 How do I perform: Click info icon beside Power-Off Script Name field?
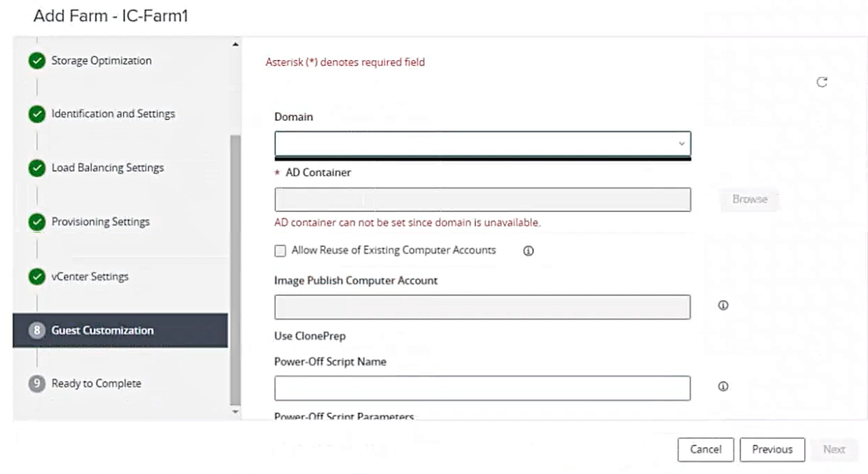click(723, 387)
